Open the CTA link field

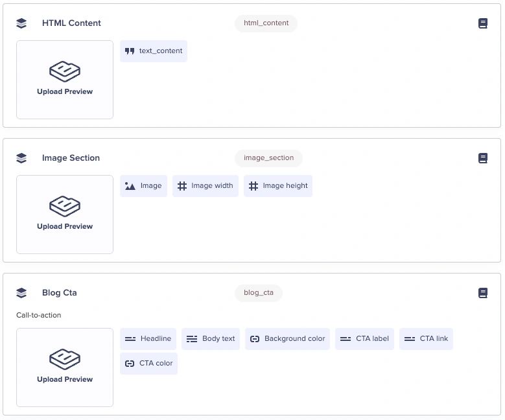click(x=426, y=339)
